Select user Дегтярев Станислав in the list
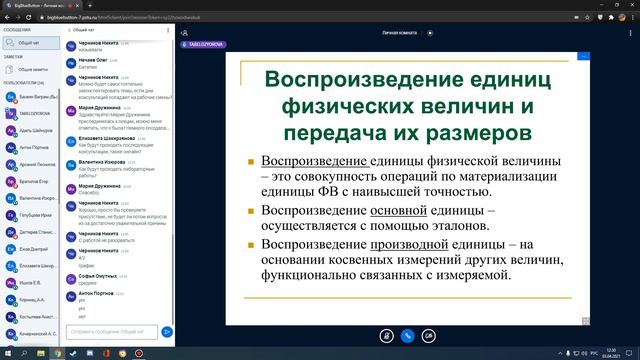 31,232
